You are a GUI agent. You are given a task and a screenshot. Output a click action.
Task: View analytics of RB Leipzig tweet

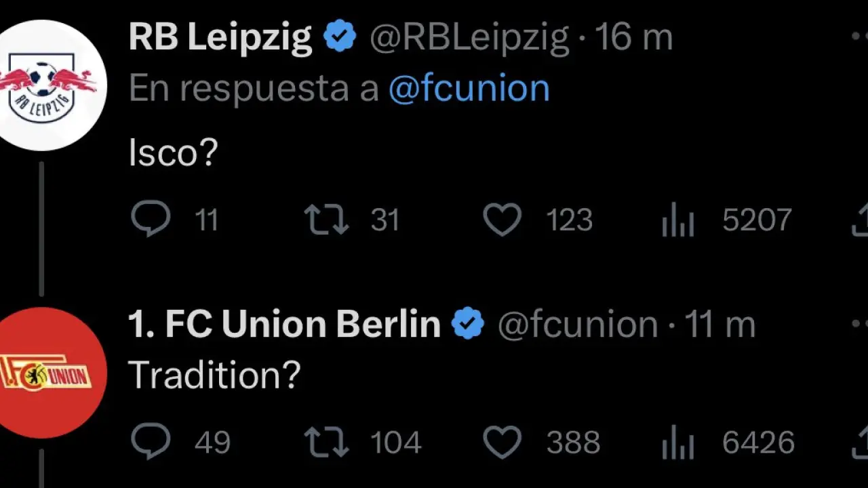pyautogui.click(x=678, y=222)
